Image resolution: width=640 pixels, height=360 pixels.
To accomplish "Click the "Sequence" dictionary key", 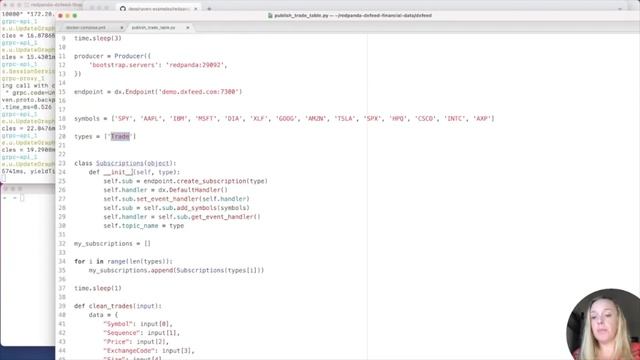I will [122, 333].
